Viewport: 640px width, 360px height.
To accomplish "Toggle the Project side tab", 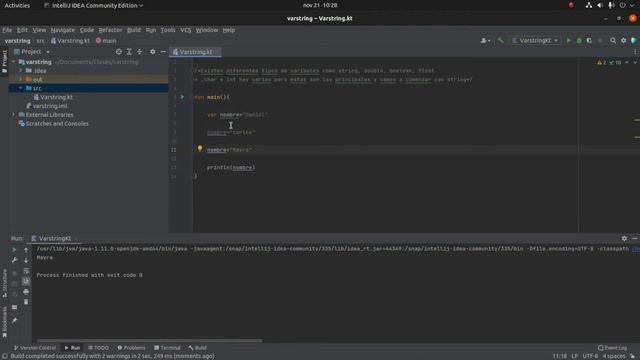I will [4, 61].
